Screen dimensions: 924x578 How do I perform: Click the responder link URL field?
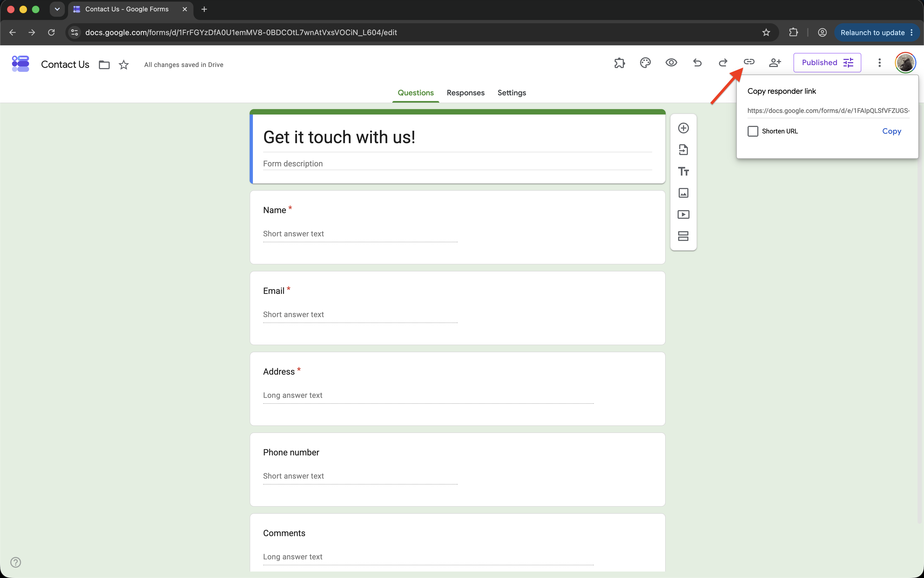tap(828, 111)
